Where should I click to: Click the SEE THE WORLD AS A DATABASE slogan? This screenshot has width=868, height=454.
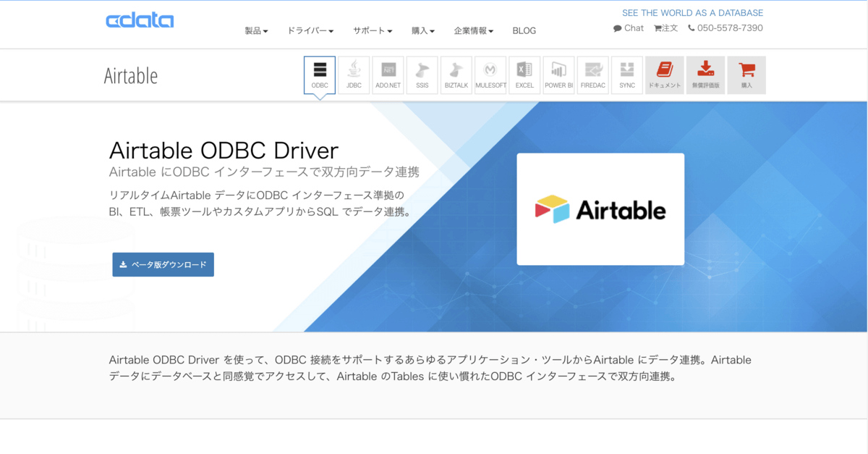[692, 13]
